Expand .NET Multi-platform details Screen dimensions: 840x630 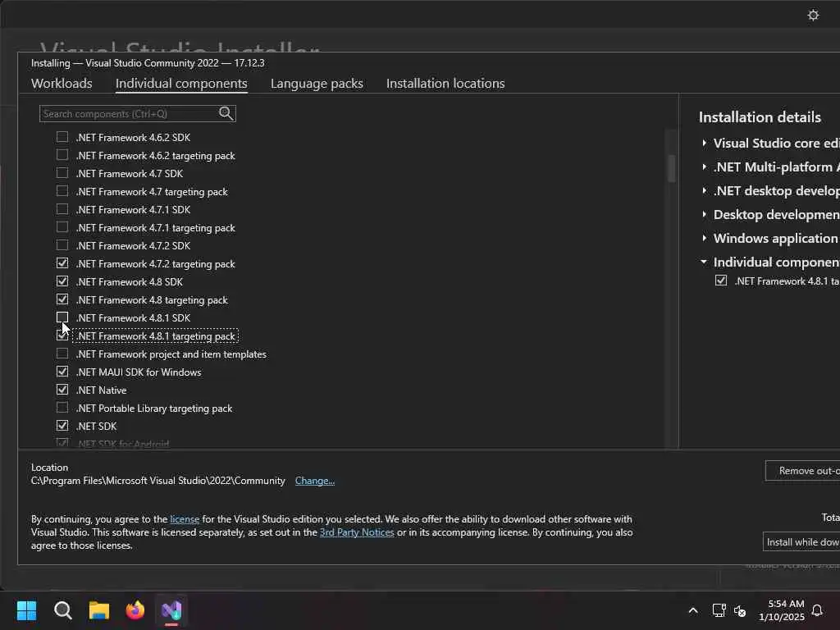(705, 167)
